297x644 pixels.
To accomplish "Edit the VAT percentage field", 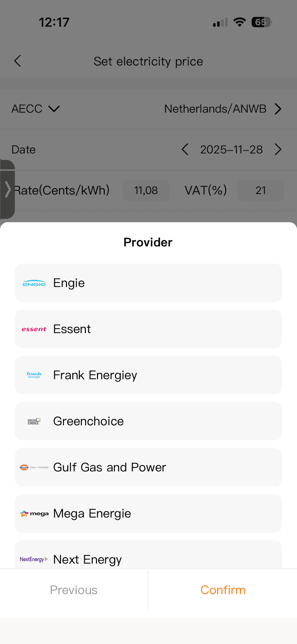I will (x=260, y=190).
